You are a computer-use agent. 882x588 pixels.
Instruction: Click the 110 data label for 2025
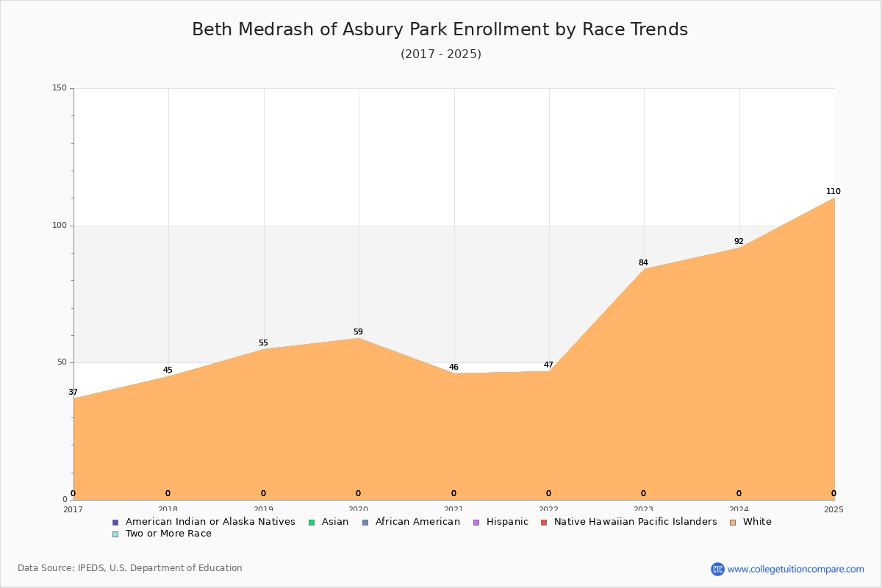pyautogui.click(x=833, y=192)
